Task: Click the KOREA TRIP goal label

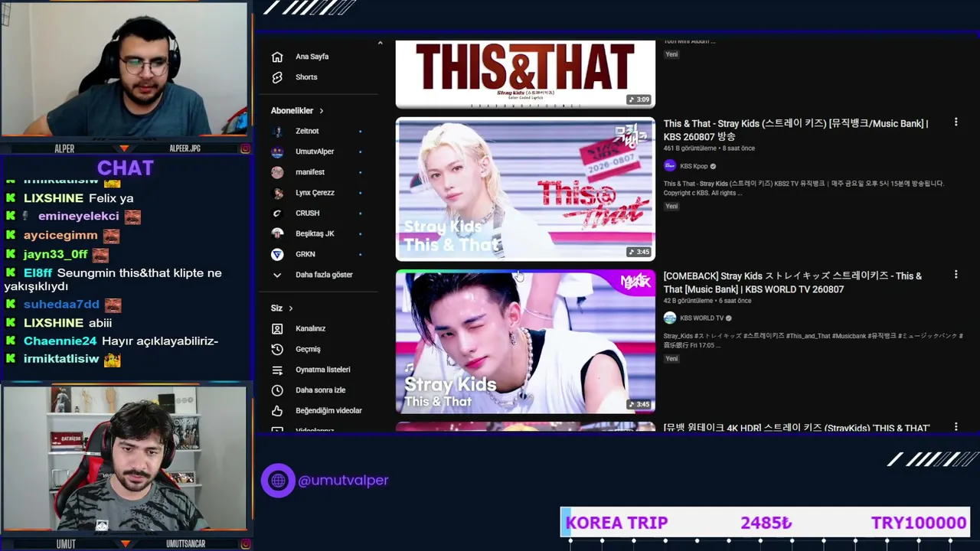Action: point(617,523)
